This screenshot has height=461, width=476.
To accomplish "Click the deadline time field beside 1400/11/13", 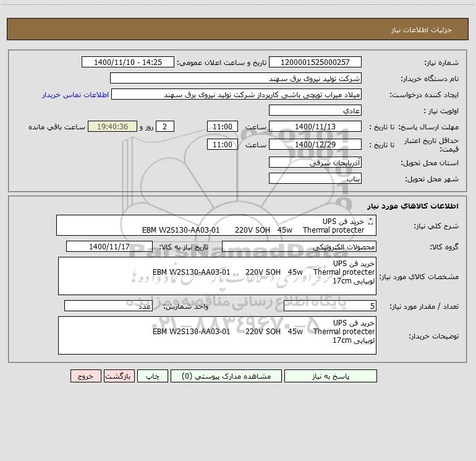I will [222, 126].
